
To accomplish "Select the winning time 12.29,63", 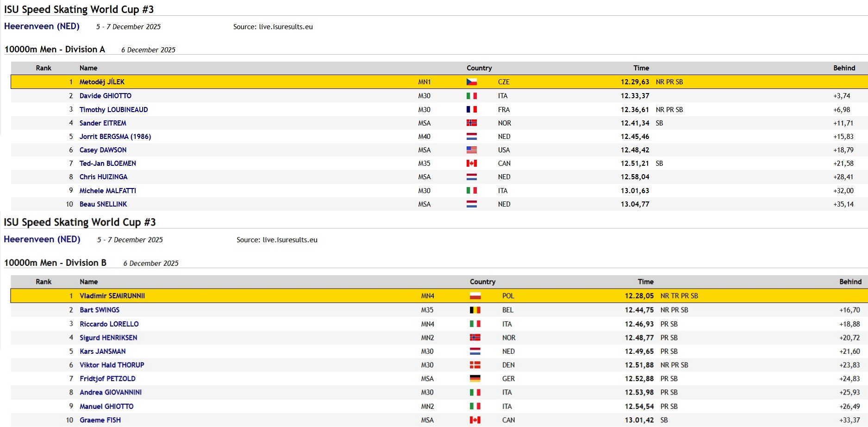I will click(x=635, y=82).
